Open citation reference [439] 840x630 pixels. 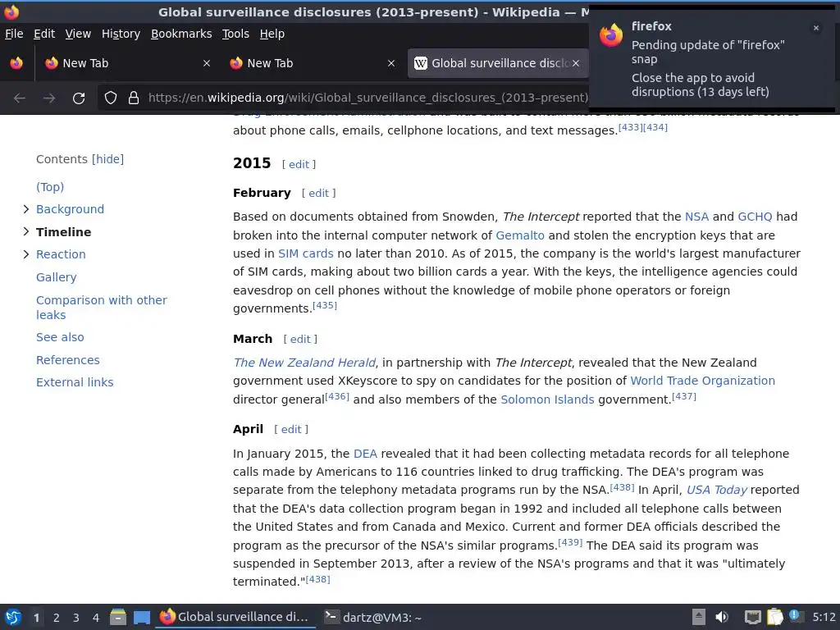570,542
